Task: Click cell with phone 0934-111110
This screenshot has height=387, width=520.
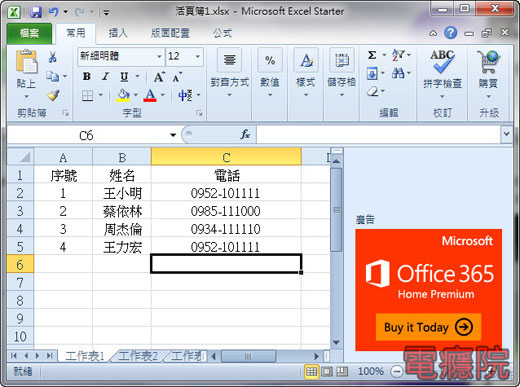Action: tap(226, 229)
